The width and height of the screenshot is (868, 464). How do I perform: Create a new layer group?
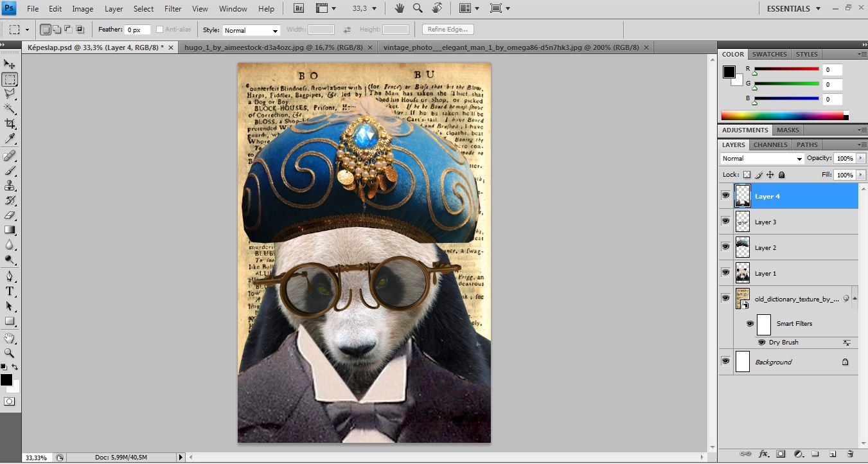(x=815, y=453)
